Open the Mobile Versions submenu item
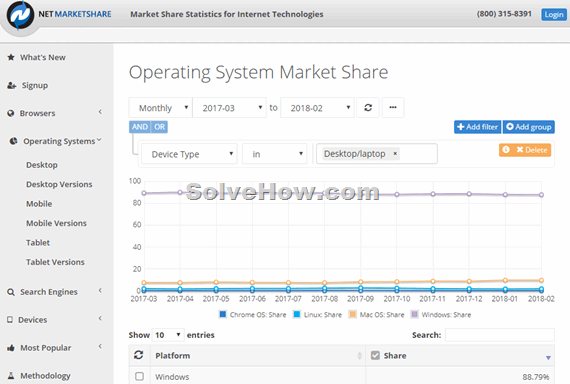Screen dimensions: 570x384 coord(56,223)
